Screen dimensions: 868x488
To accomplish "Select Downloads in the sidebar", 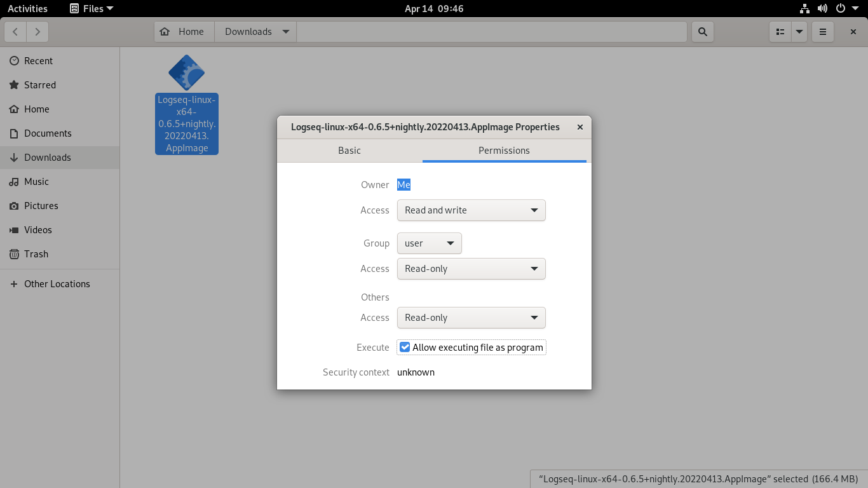I will tap(60, 158).
